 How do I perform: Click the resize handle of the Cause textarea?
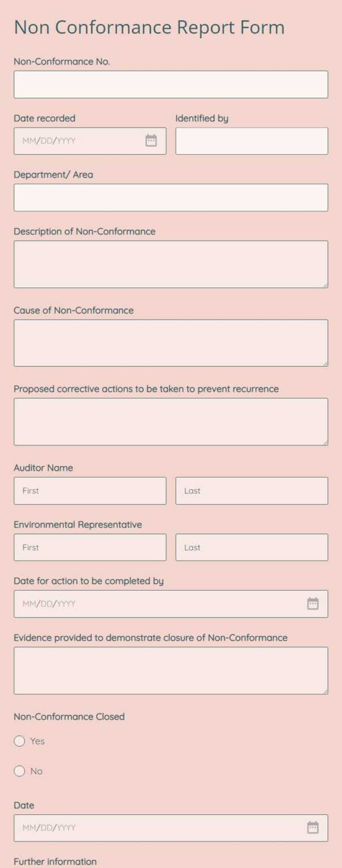coord(325,364)
